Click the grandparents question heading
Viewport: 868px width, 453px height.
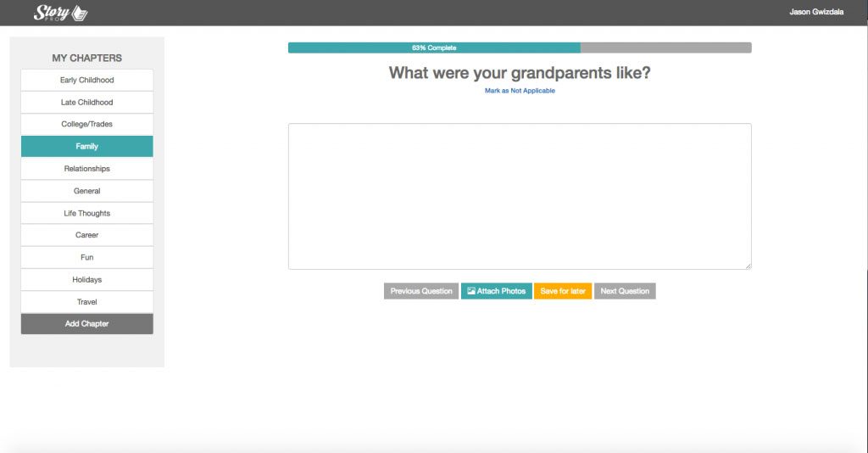[520, 73]
